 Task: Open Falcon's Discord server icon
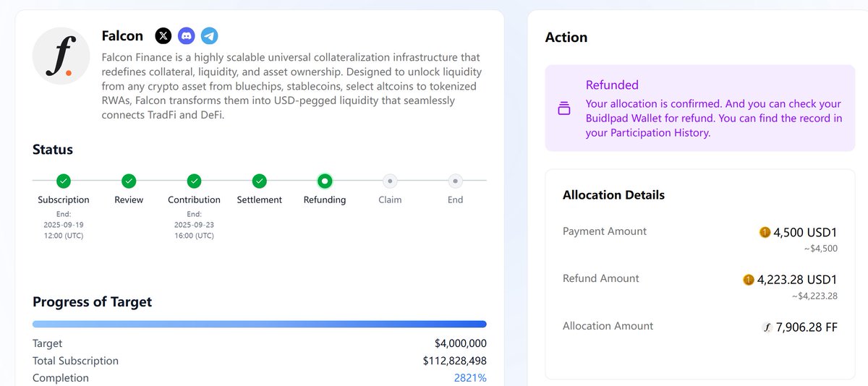pyautogui.click(x=187, y=35)
